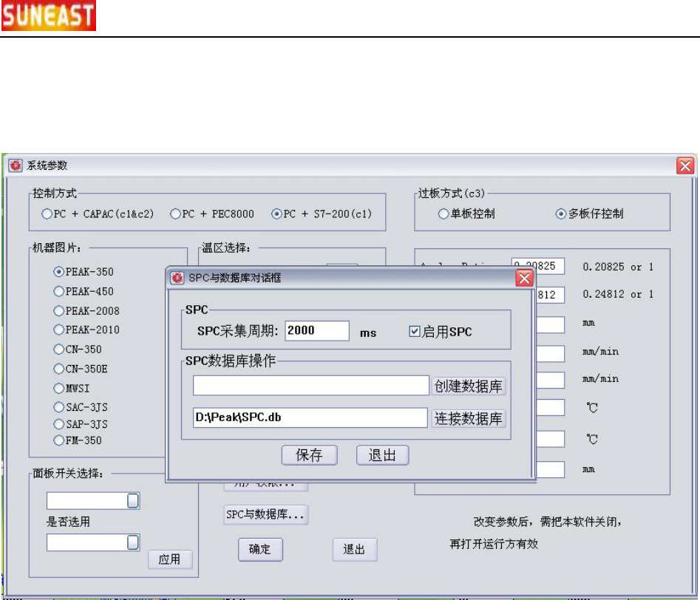The width and height of the screenshot is (700, 600).
Task: Close the 系统参数 window
Action: coord(685,166)
